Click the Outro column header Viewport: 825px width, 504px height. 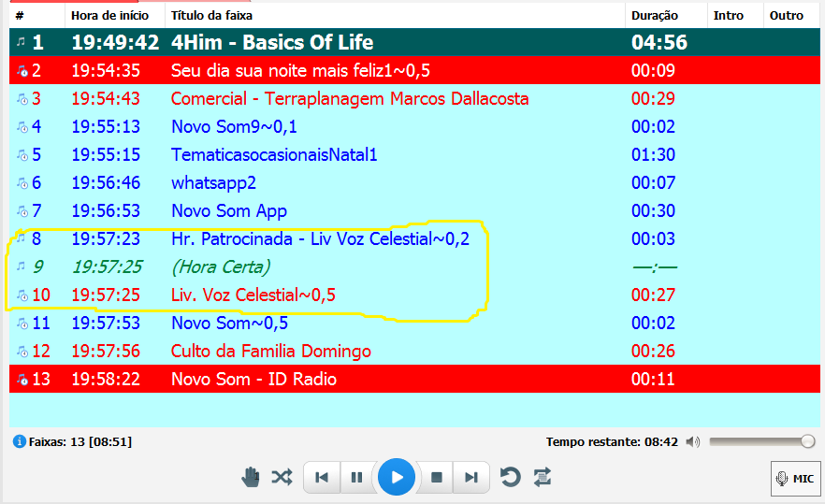tap(791, 15)
